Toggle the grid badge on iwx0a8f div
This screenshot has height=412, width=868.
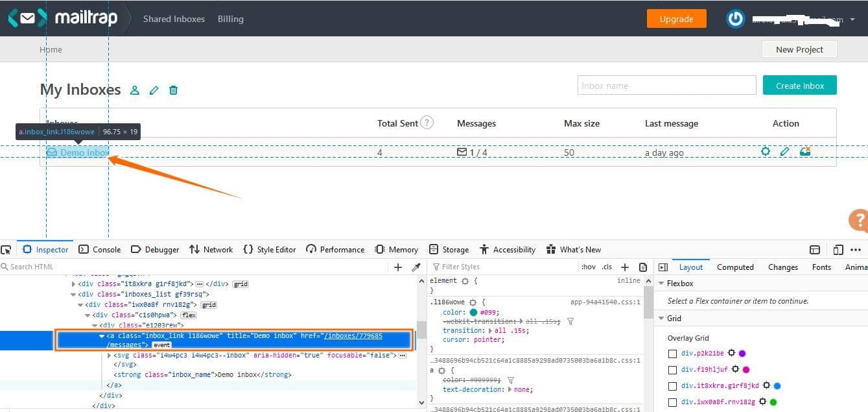click(209, 305)
